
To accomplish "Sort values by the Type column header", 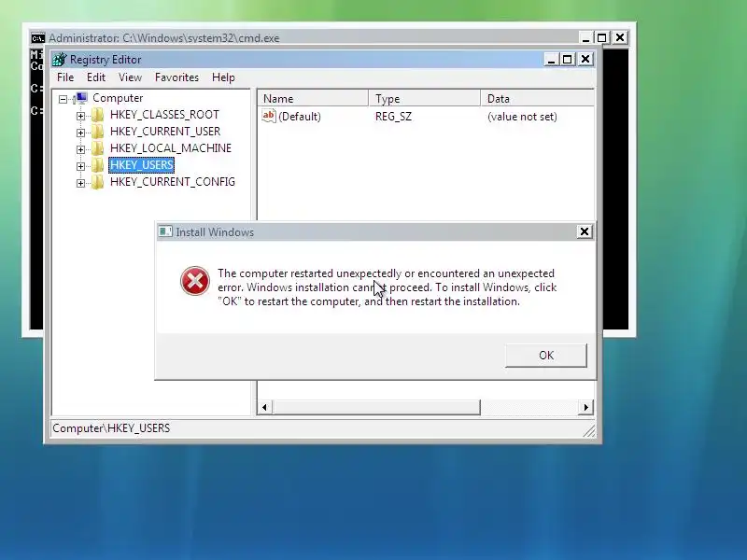I will (x=425, y=99).
